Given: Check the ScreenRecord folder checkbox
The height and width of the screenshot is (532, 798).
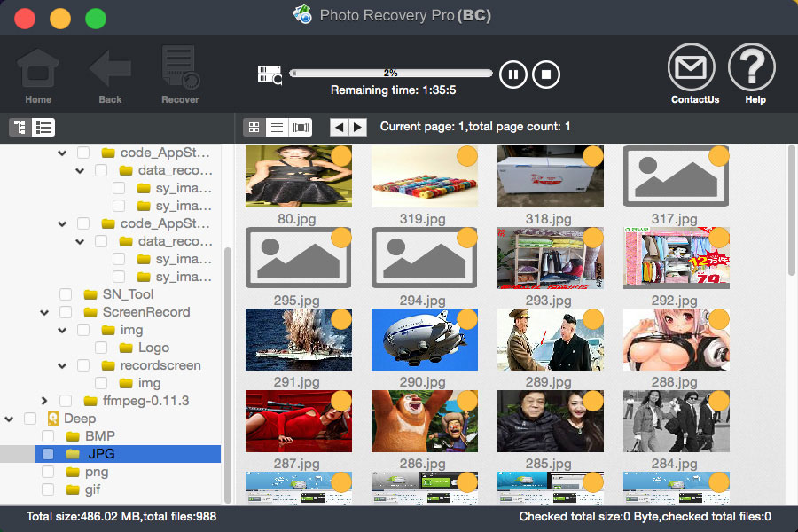Looking at the screenshot, I should coord(66,312).
